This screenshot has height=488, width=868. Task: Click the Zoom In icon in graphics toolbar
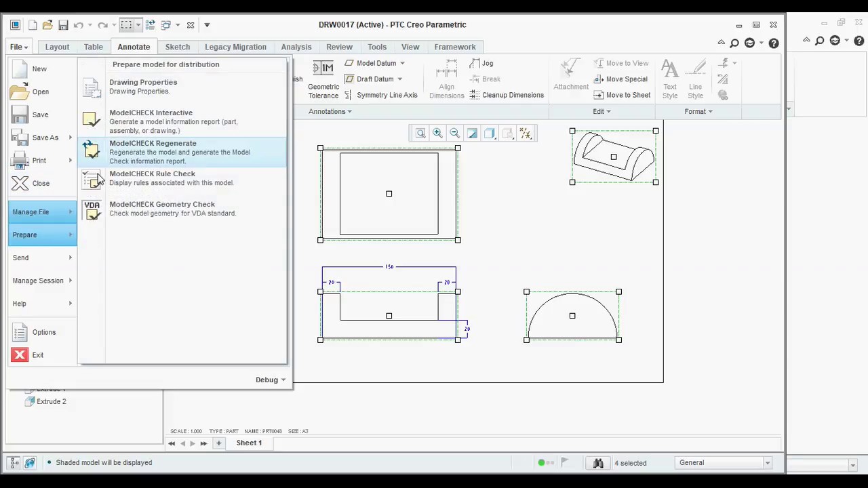click(x=437, y=134)
